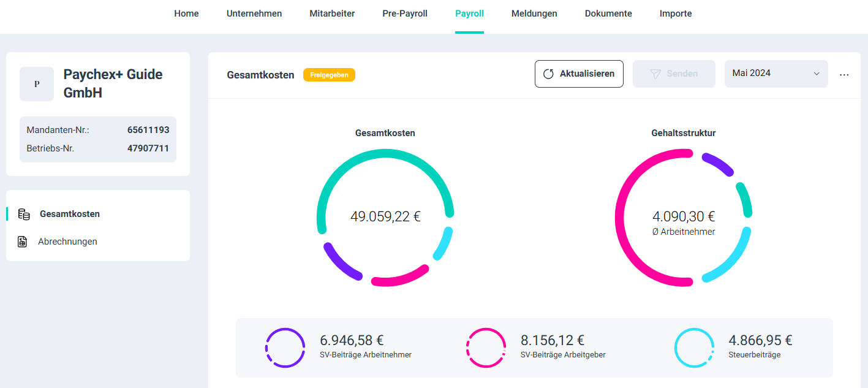Image resolution: width=868 pixels, height=388 pixels.
Task: Open the Mai 2024 month dropdown
Action: pyautogui.click(x=776, y=74)
